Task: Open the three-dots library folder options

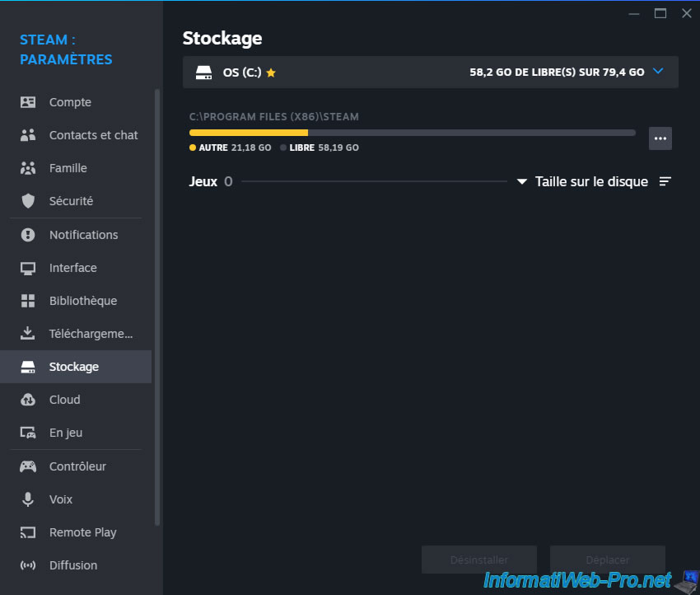Action: click(x=660, y=138)
